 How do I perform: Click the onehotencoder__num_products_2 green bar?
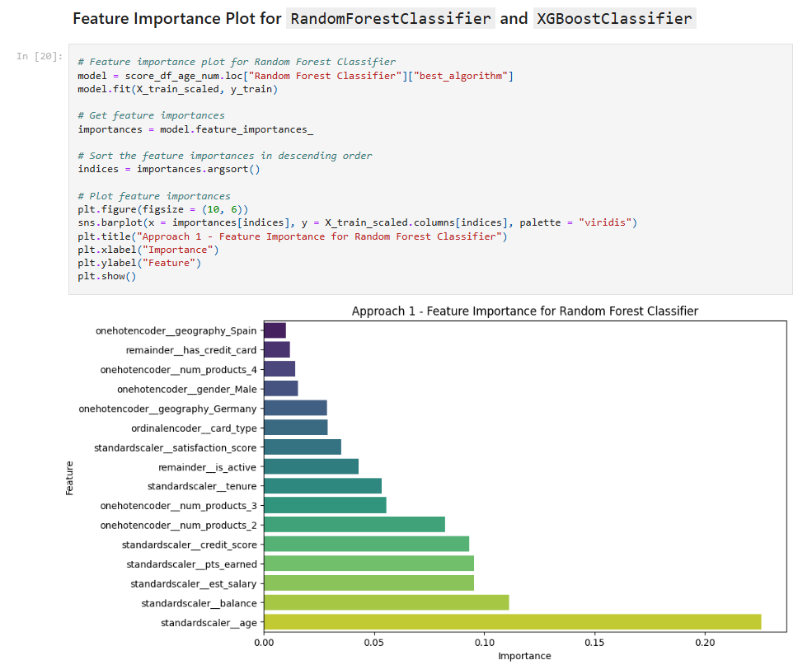[x=354, y=525]
